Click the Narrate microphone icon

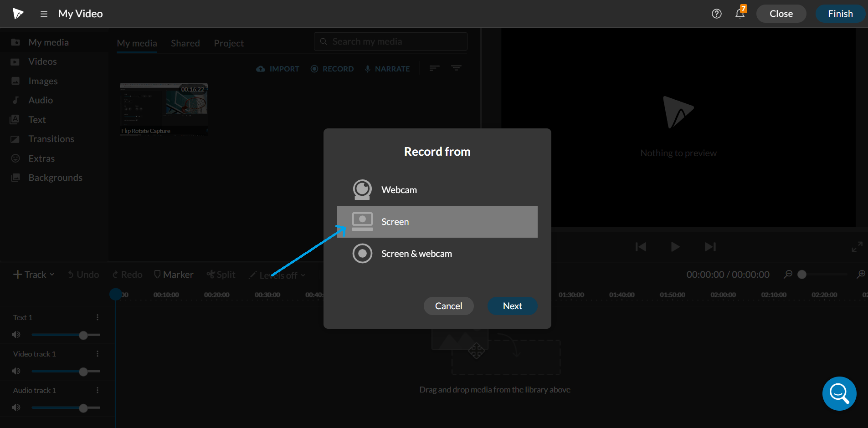[x=367, y=68]
